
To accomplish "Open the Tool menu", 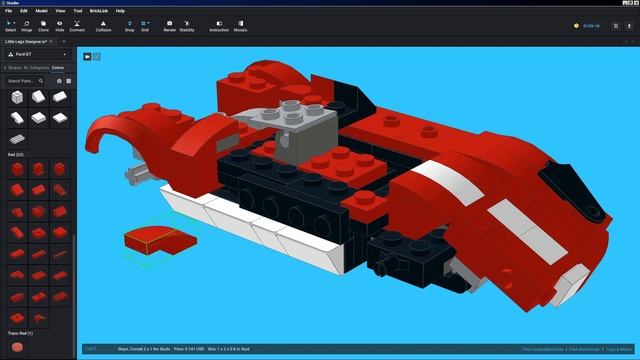I will click(x=78, y=11).
